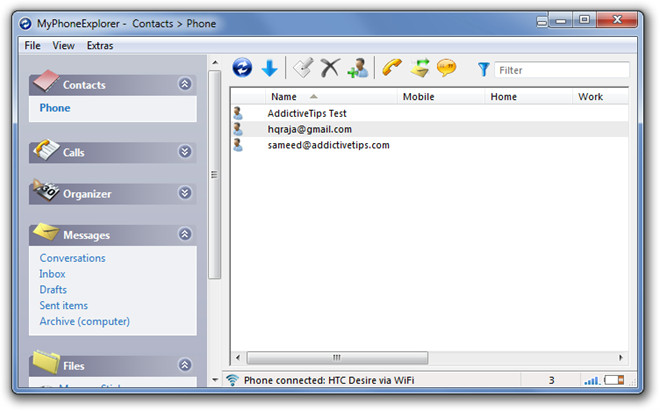Click the battery level status icon

pos(614,380)
